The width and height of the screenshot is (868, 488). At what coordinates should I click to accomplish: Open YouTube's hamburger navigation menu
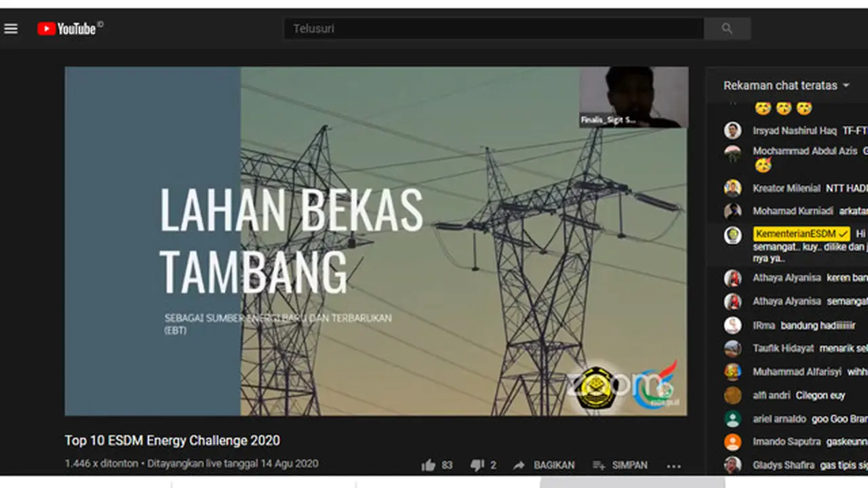pos(11,28)
